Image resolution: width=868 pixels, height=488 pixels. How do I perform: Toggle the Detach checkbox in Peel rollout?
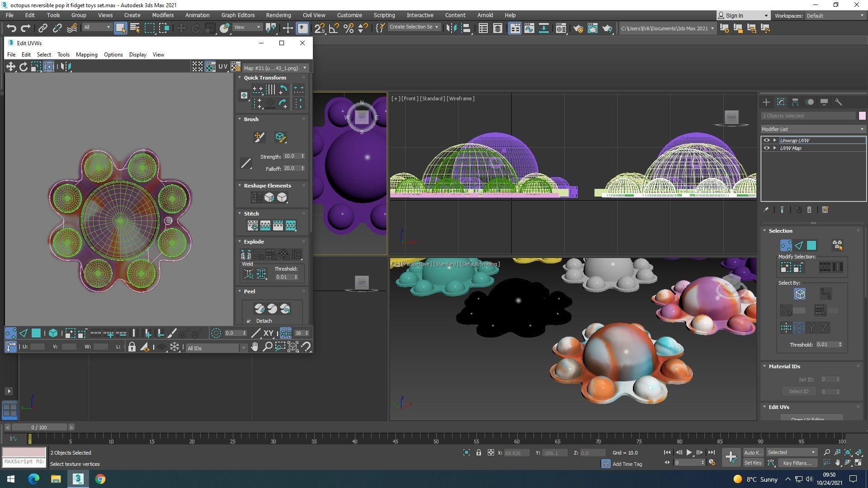point(249,321)
